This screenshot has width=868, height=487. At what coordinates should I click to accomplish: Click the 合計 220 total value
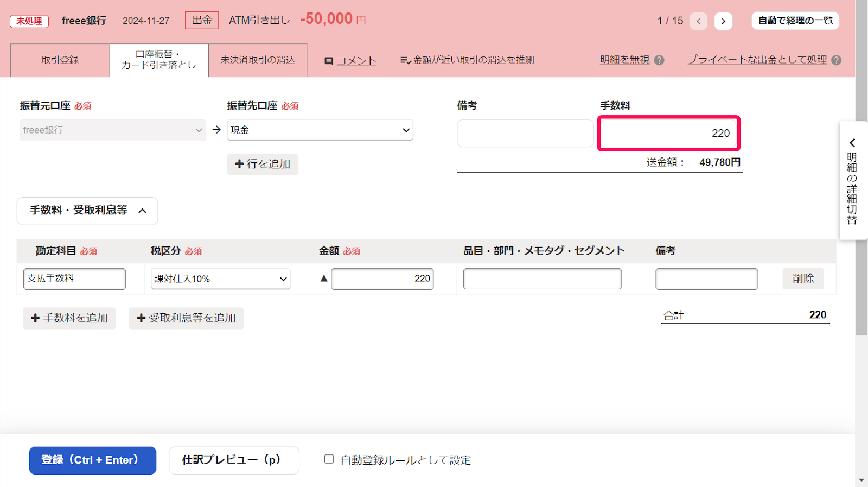[x=818, y=315]
